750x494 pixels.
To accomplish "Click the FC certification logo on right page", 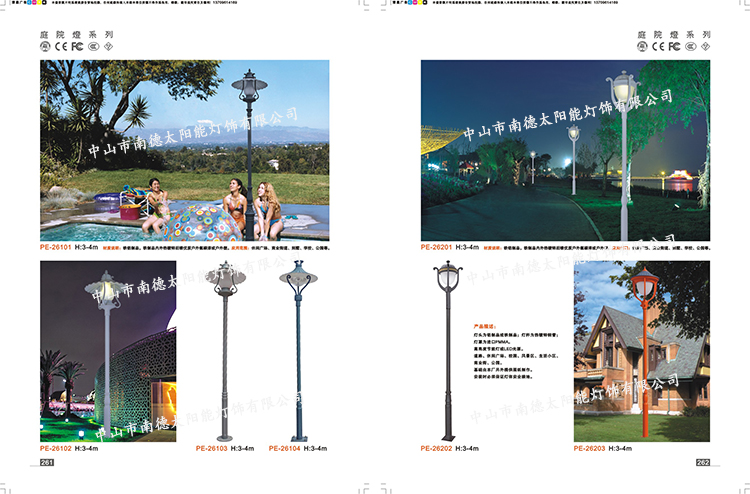I will pos(674,46).
